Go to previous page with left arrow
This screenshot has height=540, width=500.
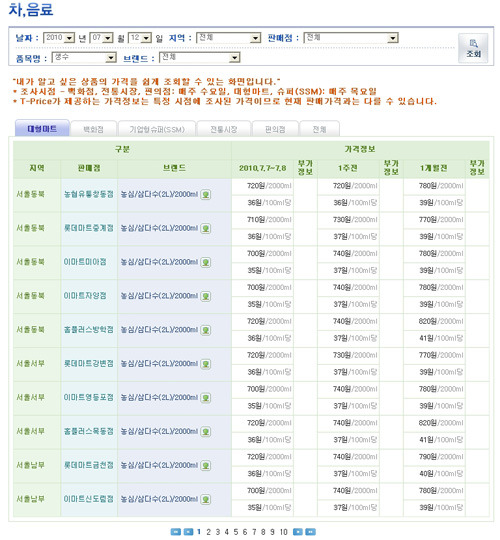(188, 532)
